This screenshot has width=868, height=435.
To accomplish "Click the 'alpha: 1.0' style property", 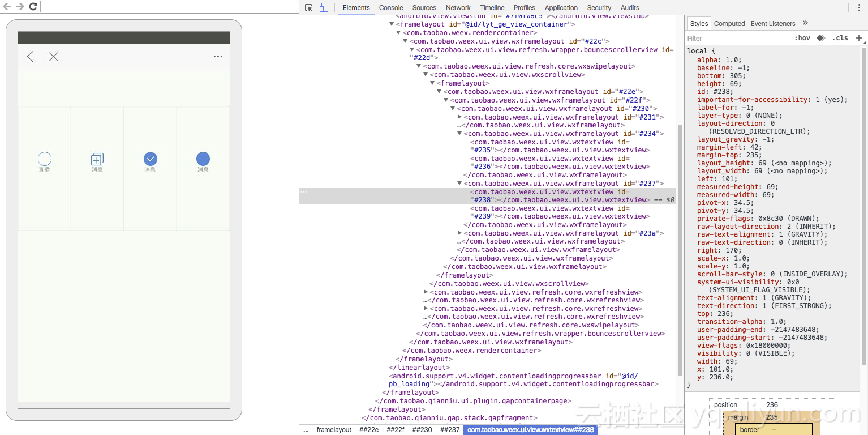I will pyautogui.click(x=719, y=60).
